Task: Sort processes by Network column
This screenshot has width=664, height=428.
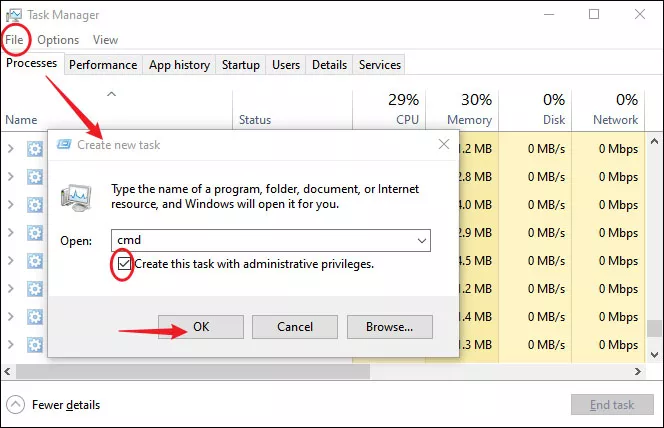Action: click(608, 110)
